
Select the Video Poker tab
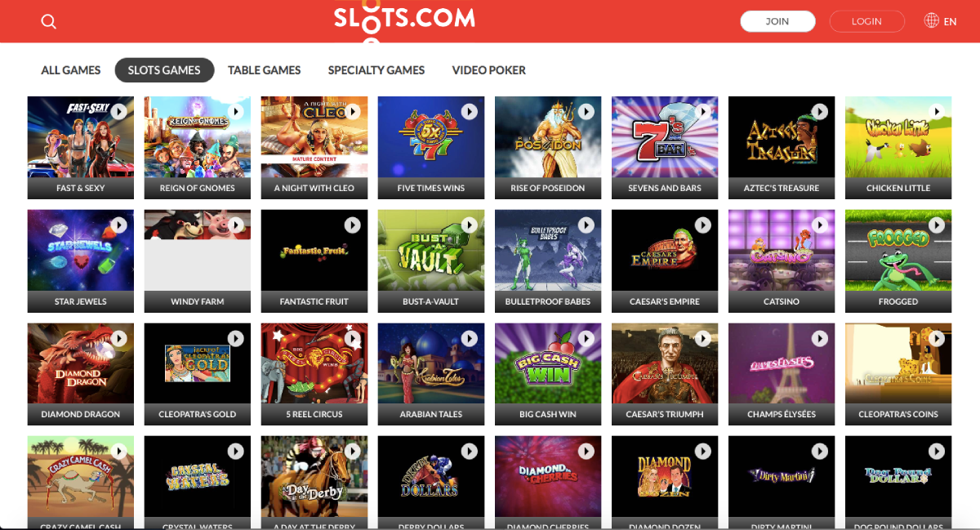click(x=489, y=70)
